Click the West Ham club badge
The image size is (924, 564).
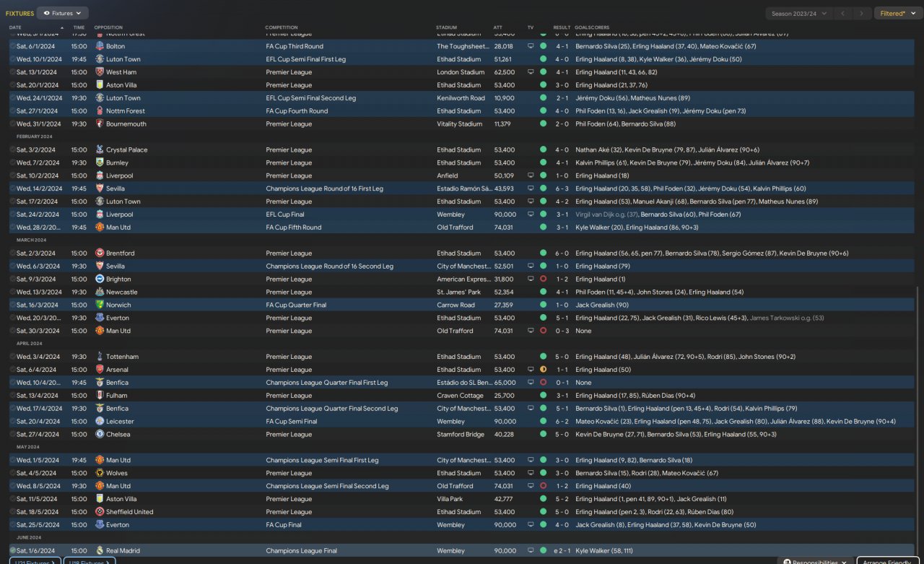[100, 72]
